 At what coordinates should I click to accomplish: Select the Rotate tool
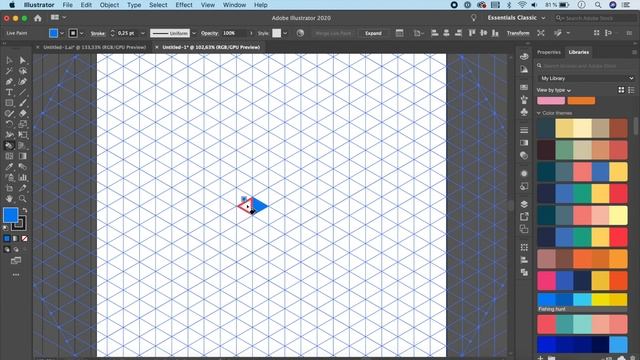(x=9, y=124)
